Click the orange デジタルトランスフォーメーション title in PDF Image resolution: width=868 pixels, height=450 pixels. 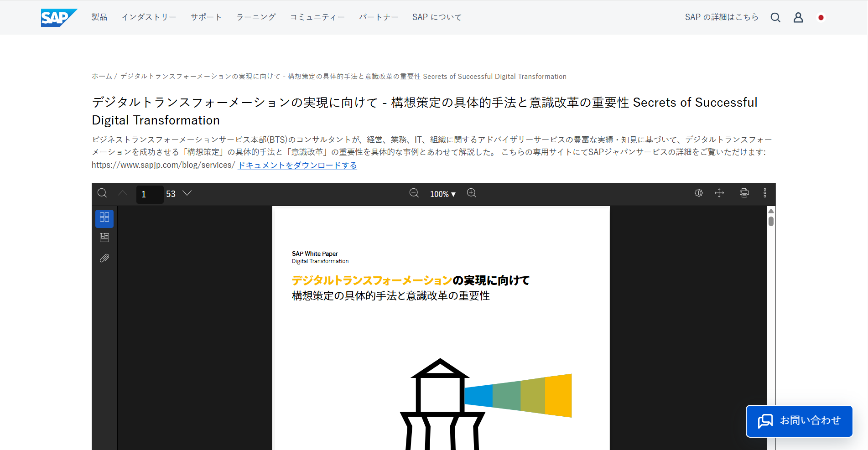[x=372, y=280]
